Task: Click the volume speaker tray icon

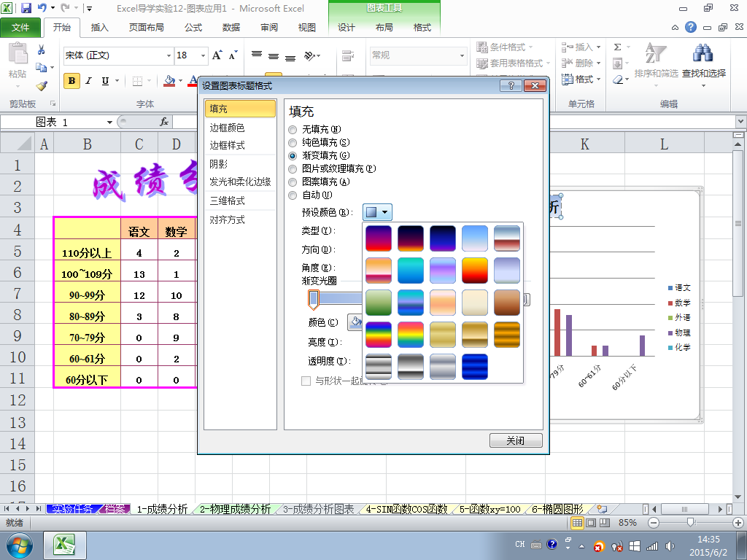Action: tap(670, 546)
